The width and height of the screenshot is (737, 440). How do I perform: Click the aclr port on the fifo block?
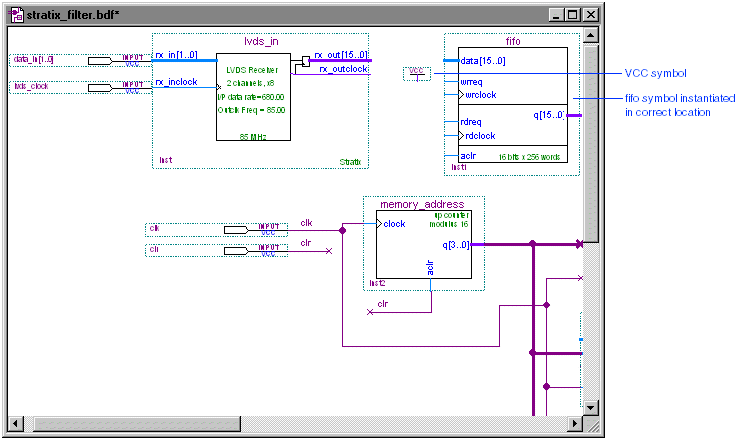[x=468, y=156]
